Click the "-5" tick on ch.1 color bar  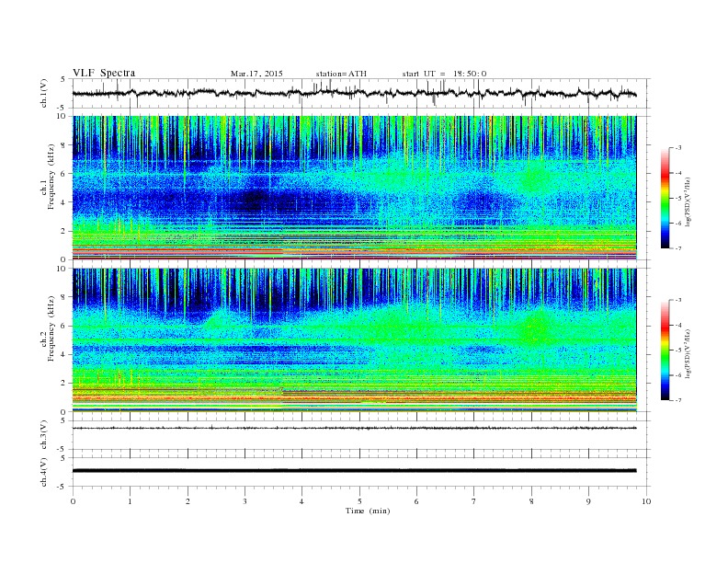(677, 199)
